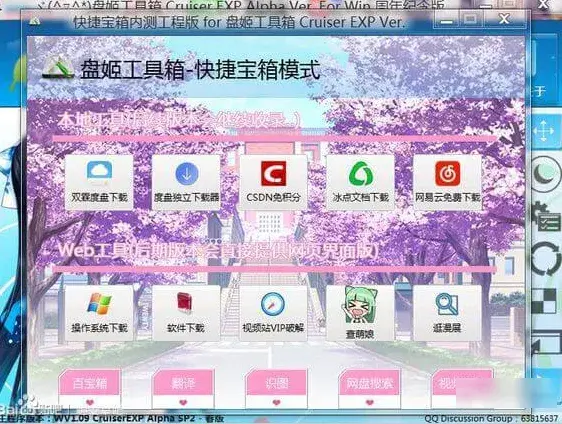562x424 pixels.
Task: Click the four-arrow move icon in the background window
Action: point(543,132)
